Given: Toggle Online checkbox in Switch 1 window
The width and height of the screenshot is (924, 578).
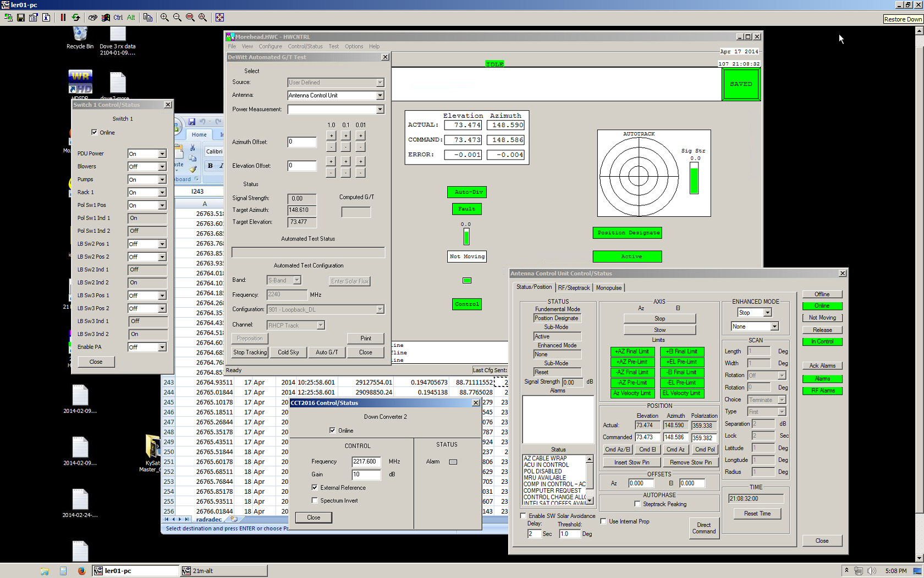Looking at the screenshot, I should 94,132.
